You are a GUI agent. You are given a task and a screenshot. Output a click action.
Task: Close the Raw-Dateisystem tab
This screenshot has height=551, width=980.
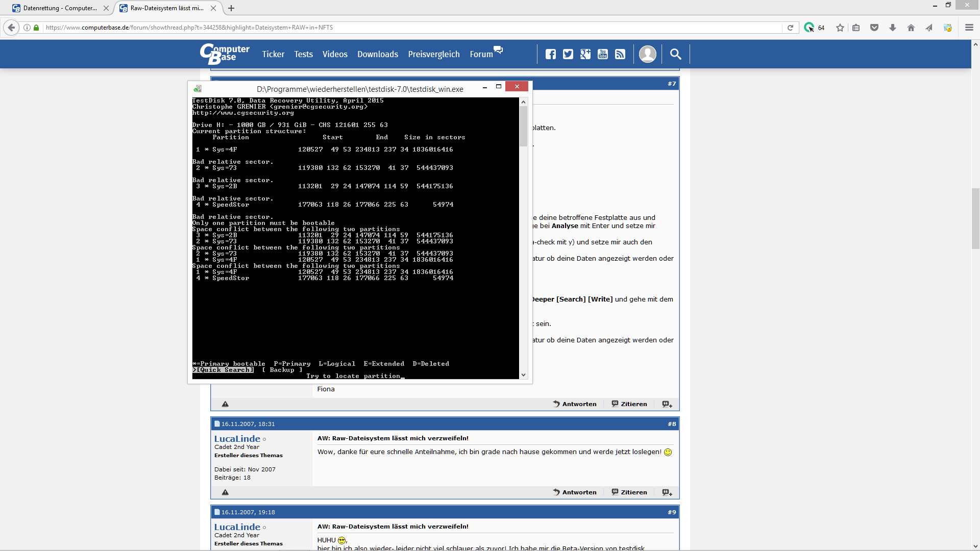213,8
